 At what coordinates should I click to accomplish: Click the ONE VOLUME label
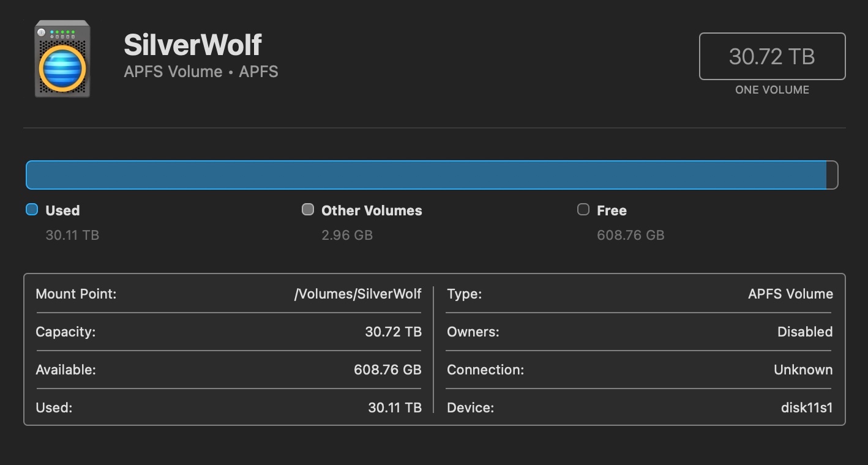click(772, 90)
